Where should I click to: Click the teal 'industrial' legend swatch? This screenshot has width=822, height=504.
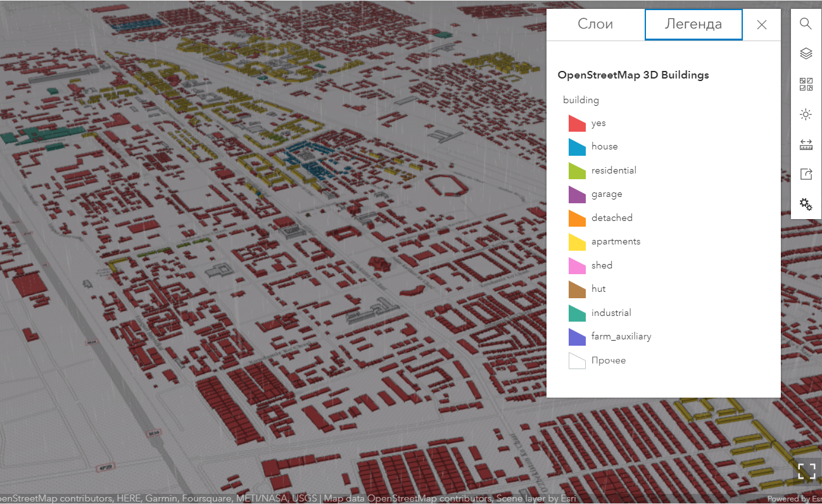(577, 313)
